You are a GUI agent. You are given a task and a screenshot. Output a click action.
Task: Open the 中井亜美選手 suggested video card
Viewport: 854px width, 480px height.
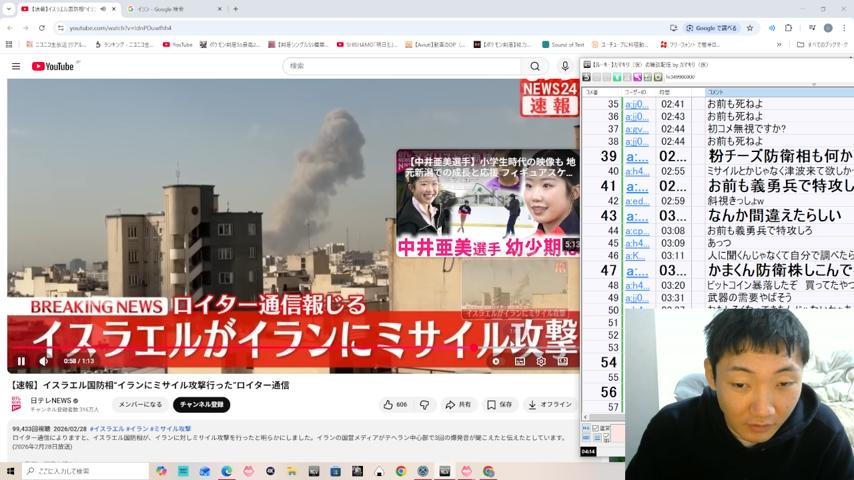click(487, 203)
